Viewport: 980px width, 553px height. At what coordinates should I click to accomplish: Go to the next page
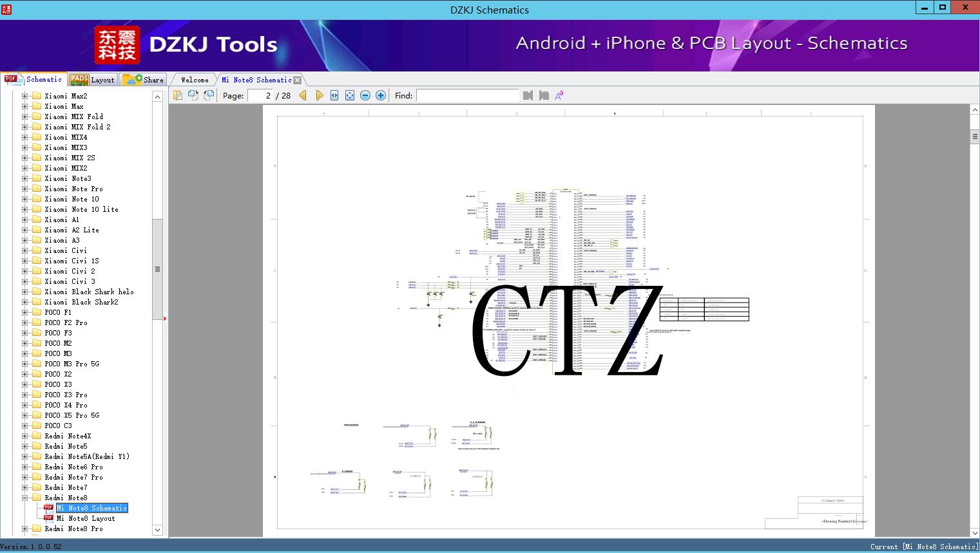[x=319, y=95]
